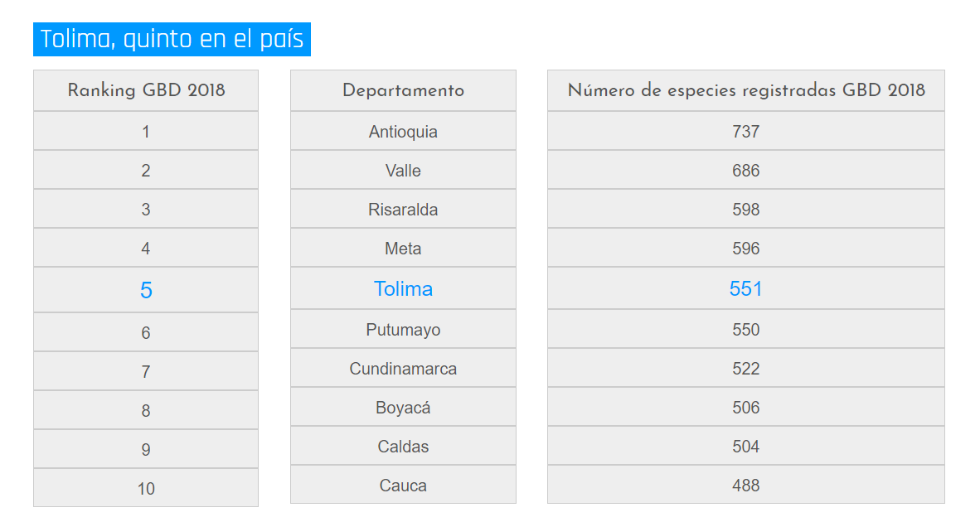980x522 pixels.
Task: Select the Valle department cell
Action: click(403, 171)
